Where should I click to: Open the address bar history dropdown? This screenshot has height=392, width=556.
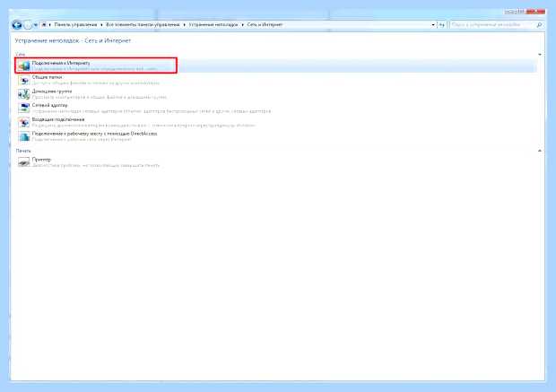pos(433,25)
